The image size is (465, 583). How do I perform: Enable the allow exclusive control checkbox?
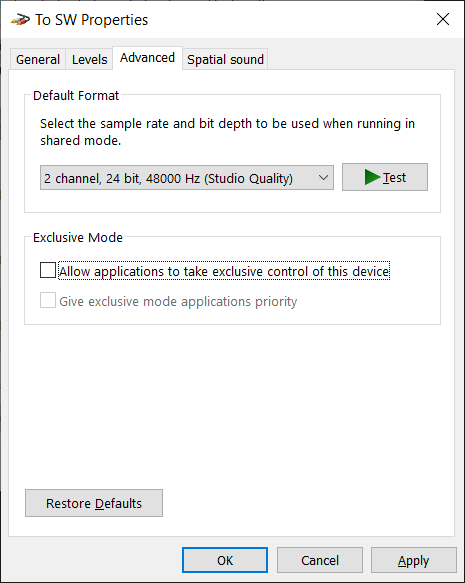coord(48,270)
